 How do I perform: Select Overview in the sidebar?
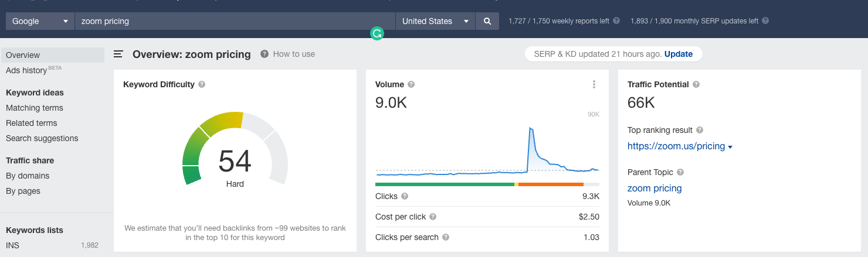pos(53,55)
